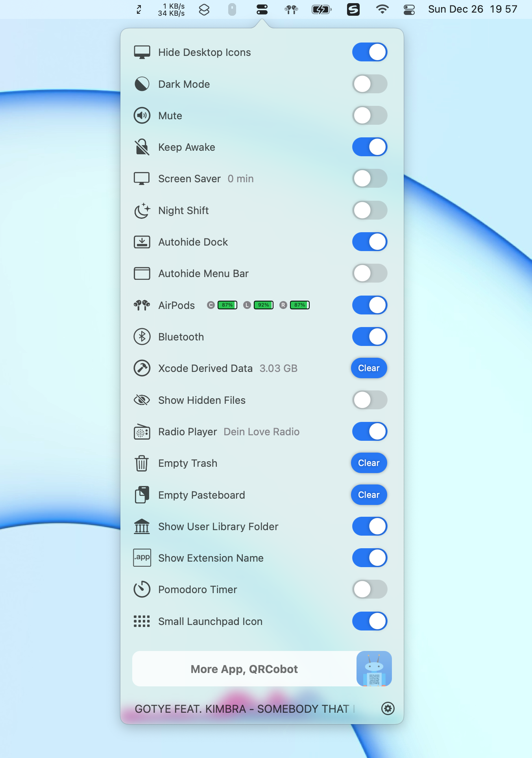Click the now-playing GOTYE song title
Viewport: 532px width, 758px height.
click(244, 709)
